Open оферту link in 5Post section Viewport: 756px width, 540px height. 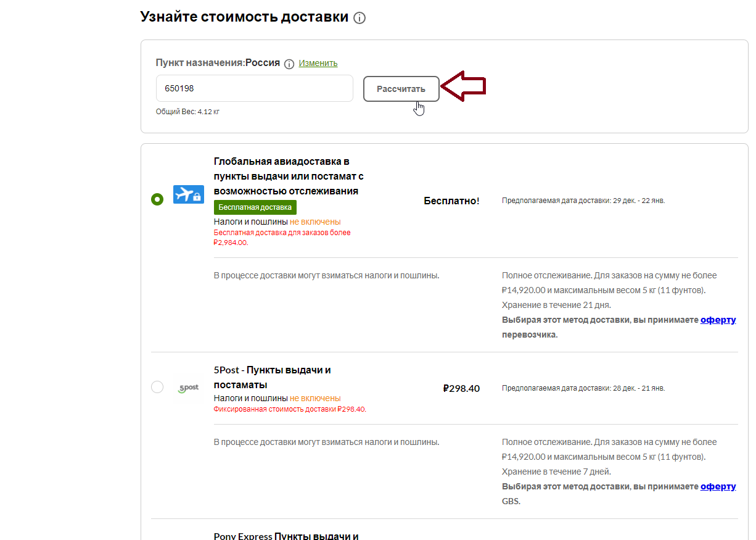[718, 486]
